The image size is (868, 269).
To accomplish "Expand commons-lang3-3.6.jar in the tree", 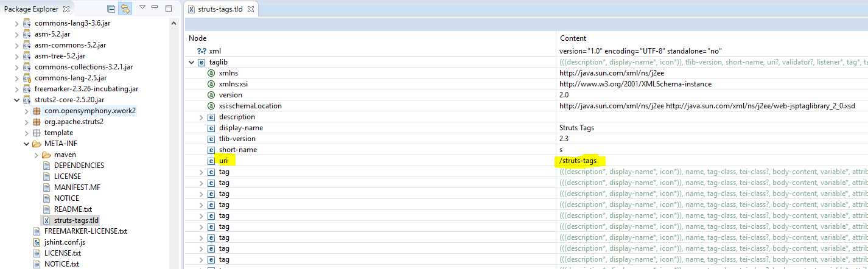I will point(16,23).
